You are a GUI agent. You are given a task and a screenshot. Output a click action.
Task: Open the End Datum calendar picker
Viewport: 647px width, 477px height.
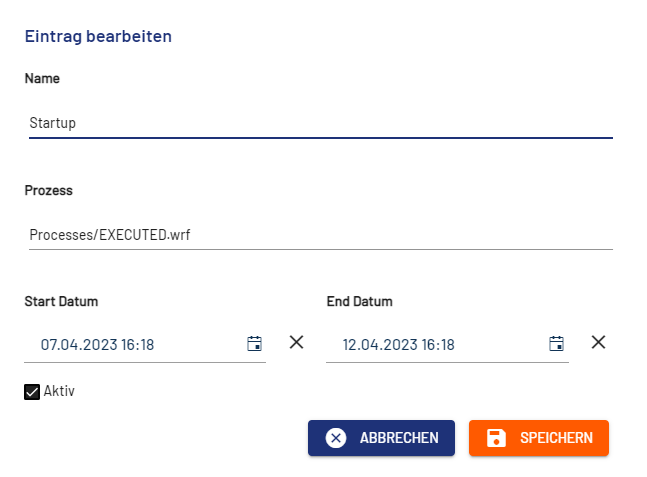pos(557,344)
